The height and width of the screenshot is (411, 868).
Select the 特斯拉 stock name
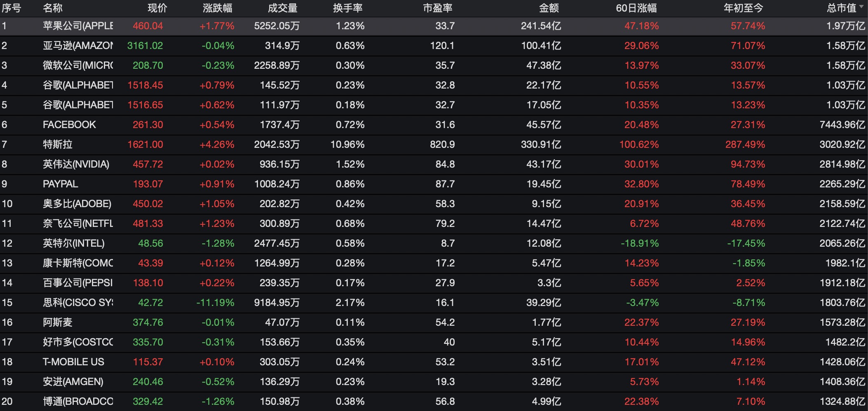[58, 145]
